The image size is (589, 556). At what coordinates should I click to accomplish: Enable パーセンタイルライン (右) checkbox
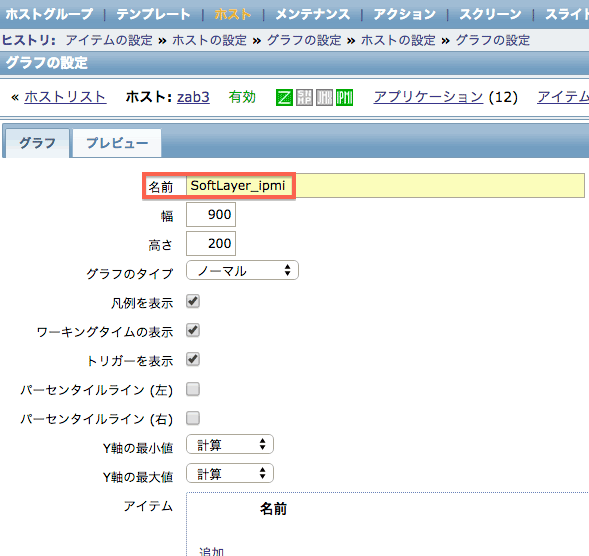click(x=193, y=418)
